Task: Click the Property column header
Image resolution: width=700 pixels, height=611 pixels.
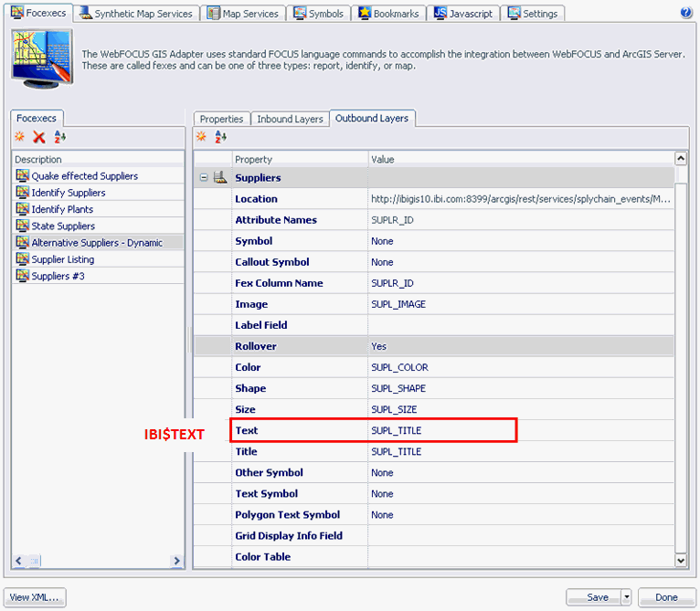Action: (x=300, y=159)
